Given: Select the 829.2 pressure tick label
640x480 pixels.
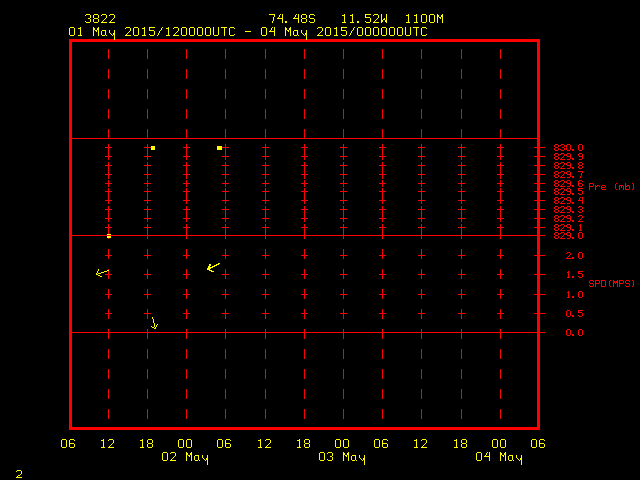Looking at the screenshot, I should [x=568, y=218].
